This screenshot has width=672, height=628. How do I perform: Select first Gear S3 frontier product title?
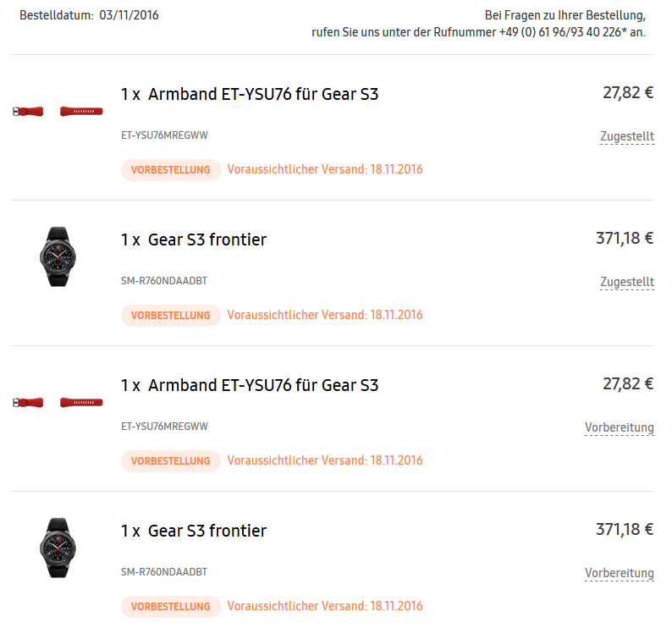[207, 240]
